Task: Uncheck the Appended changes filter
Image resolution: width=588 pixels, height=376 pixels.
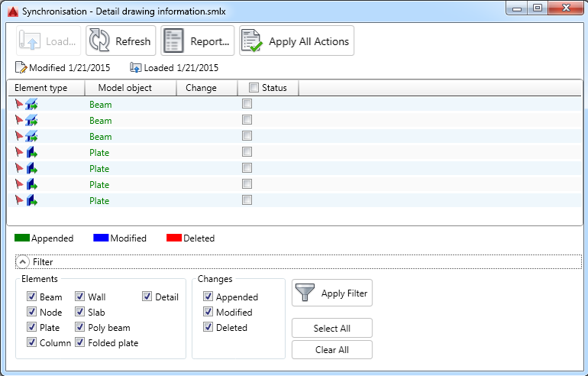Action: [208, 297]
